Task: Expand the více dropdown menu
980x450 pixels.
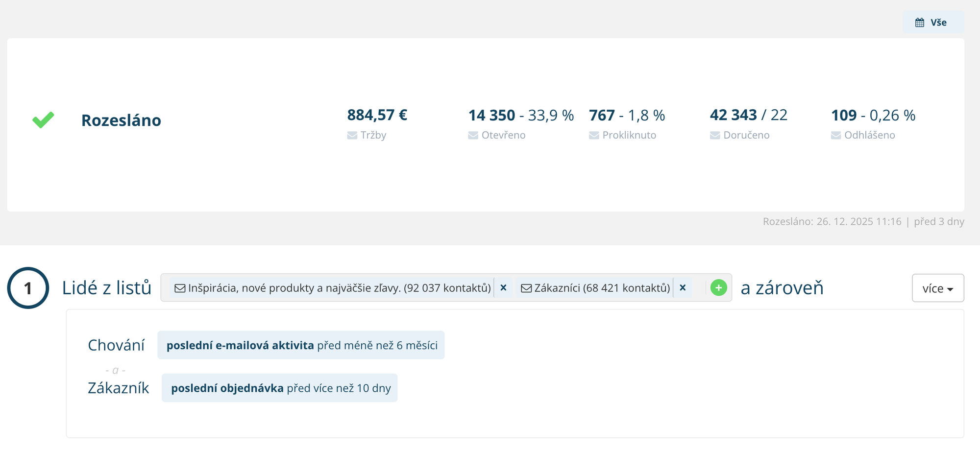Action: [x=937, y=288]
